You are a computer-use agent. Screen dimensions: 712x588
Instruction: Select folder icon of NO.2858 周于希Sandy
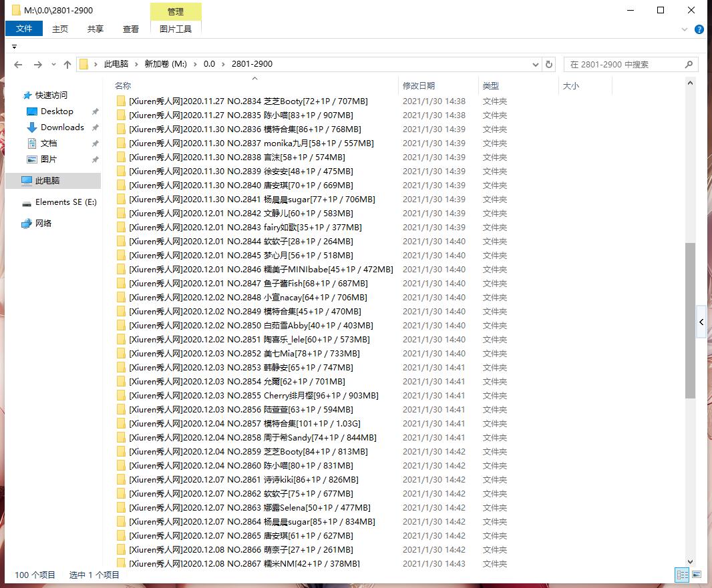point(121,438)
